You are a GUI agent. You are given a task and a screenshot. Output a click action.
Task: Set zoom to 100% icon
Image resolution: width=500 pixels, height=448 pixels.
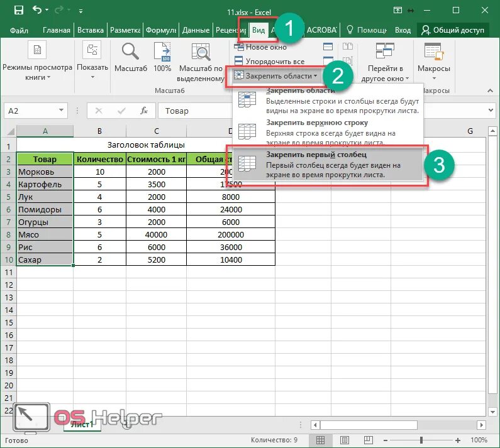coord(162,51)
